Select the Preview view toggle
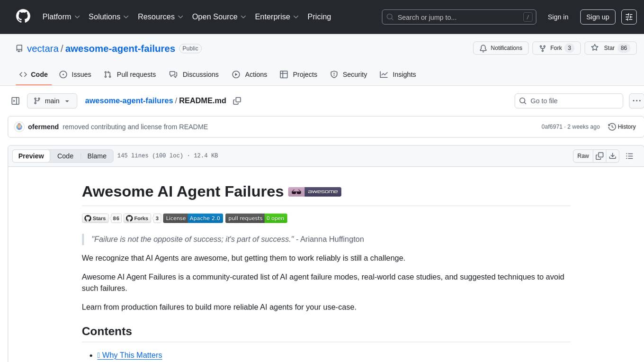 (x=31, y=156)
